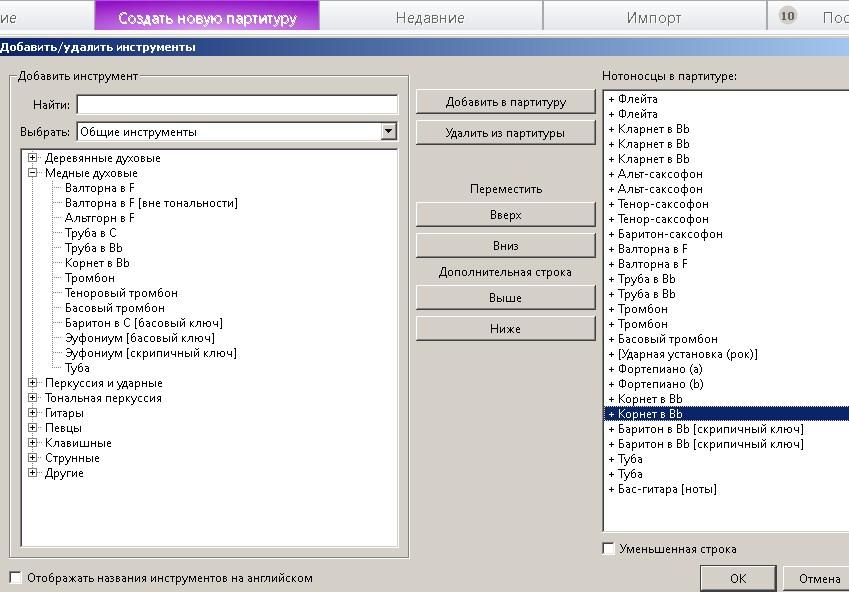Select Туба in the instrument tree
This screenshot has width=849, height=592.
(x=77, y=368)
